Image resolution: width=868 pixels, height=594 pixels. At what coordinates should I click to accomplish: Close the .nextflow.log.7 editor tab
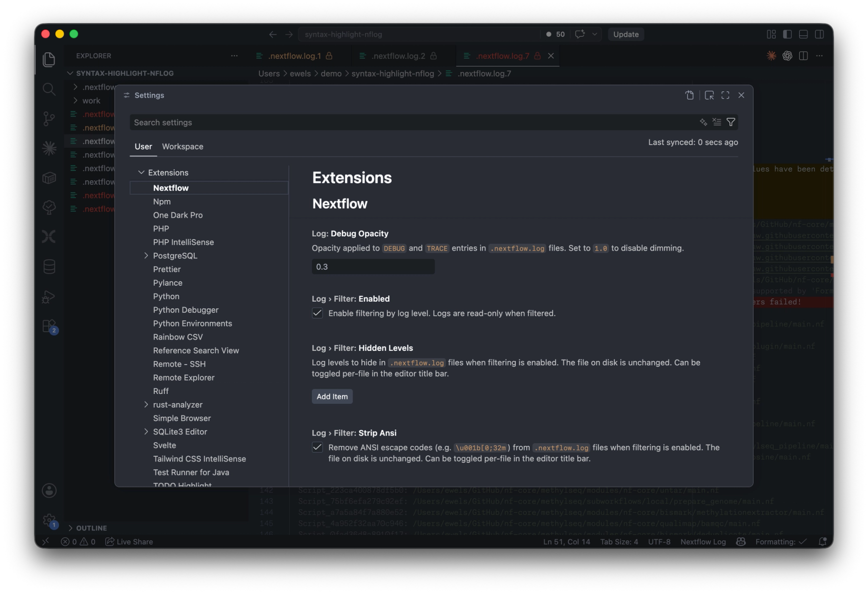[550, 56]
